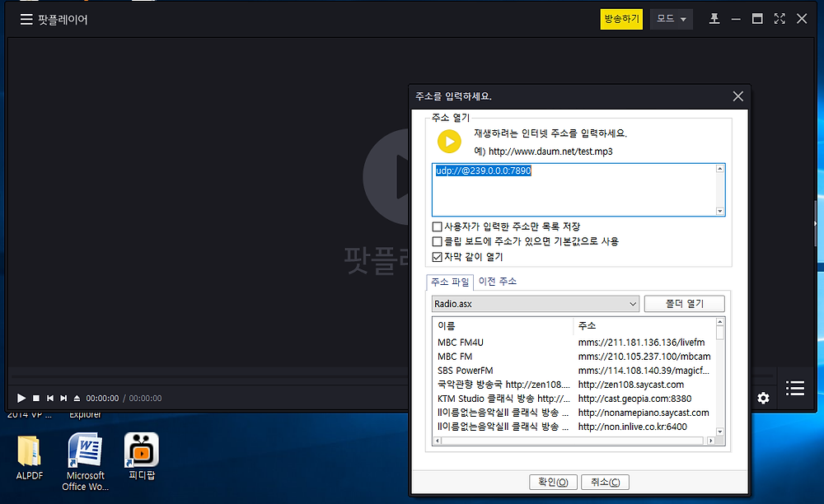
Task: Click the yellow play icon in dialog
Action: point(449,141)
